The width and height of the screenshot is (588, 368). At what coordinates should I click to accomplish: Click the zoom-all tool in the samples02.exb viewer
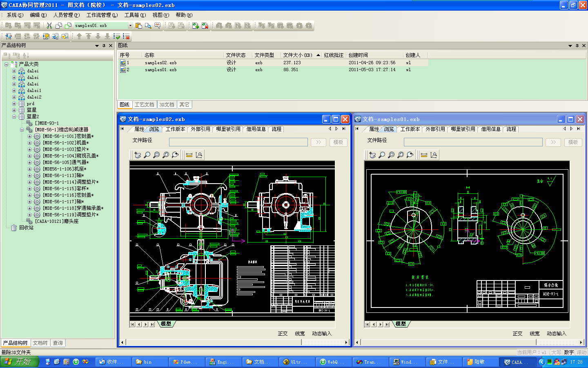(166, 155)
